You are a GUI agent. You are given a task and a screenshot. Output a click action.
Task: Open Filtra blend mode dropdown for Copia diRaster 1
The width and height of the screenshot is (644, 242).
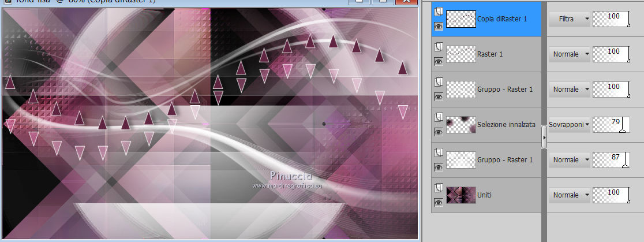[569, 19]
